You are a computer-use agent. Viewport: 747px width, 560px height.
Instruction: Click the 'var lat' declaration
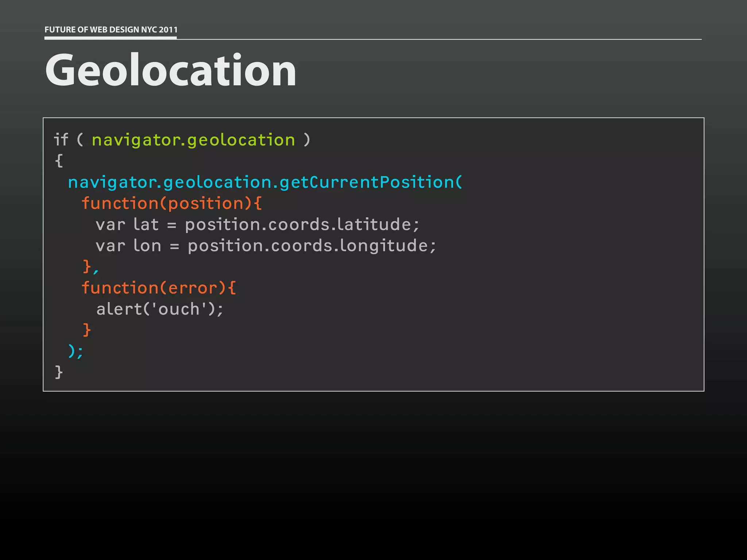127,225
